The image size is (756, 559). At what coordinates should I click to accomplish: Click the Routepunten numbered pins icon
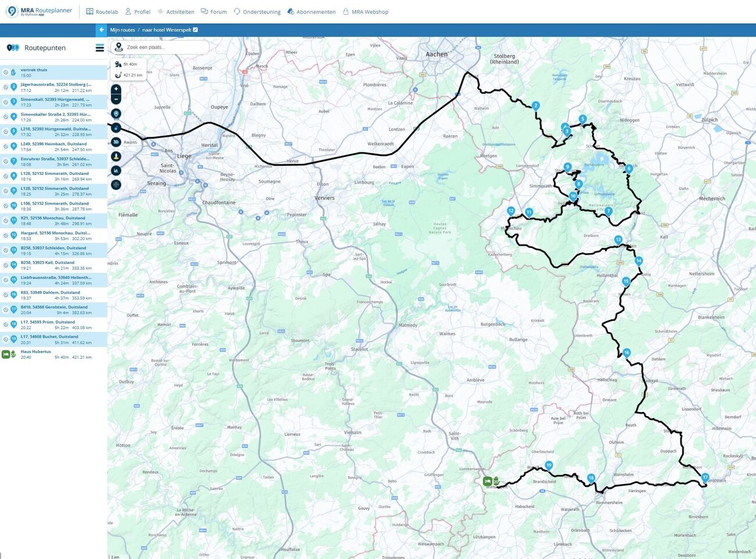13,48
